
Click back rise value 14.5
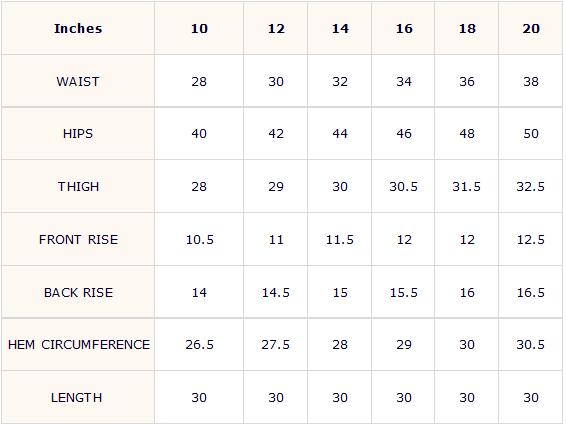point(276,292)
